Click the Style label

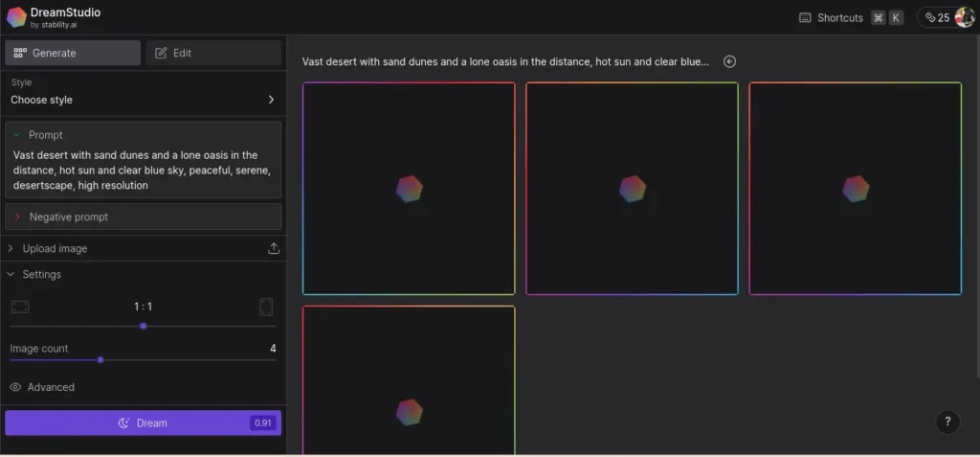coord(21,82)
